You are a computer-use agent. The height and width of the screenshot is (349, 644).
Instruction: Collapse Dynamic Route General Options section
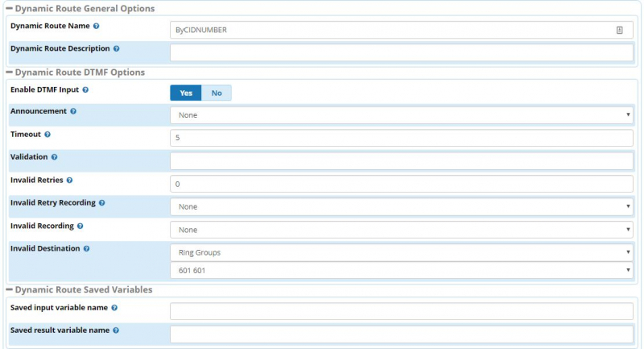click(x=9, y=9)
